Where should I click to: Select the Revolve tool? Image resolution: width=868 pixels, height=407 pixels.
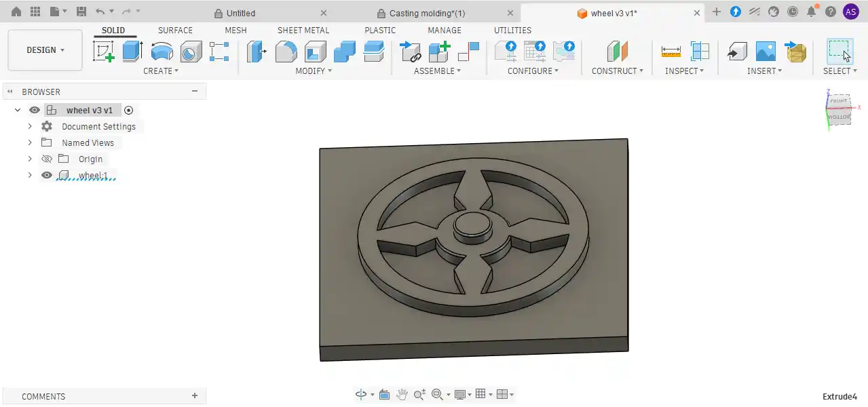coord(162,52)
